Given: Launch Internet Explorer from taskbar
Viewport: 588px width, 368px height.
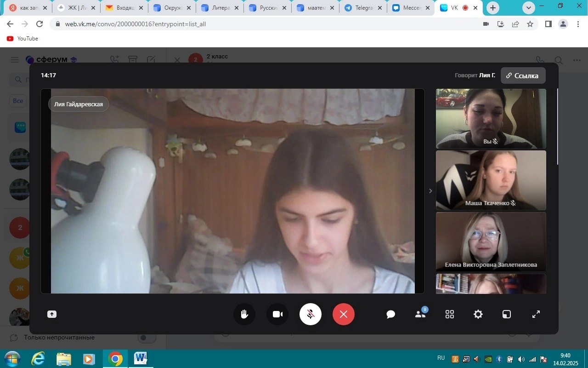Looking at the screenshot, I should point(39,359).
